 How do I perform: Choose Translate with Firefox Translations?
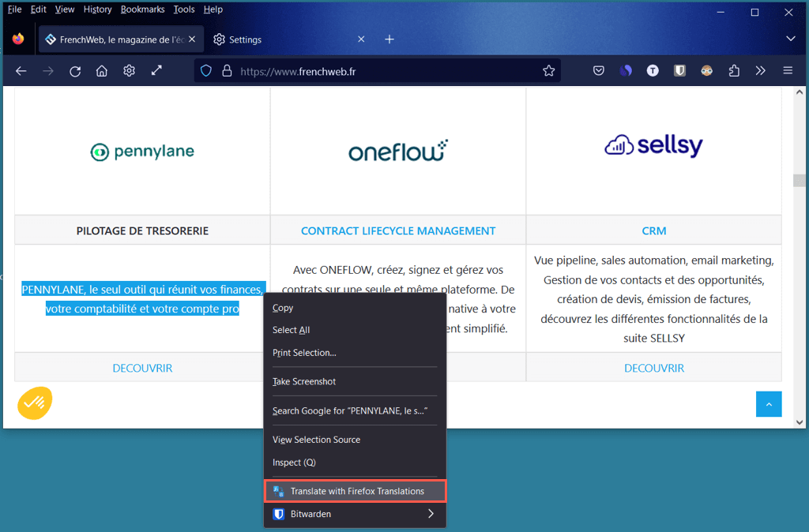[356, 491]
